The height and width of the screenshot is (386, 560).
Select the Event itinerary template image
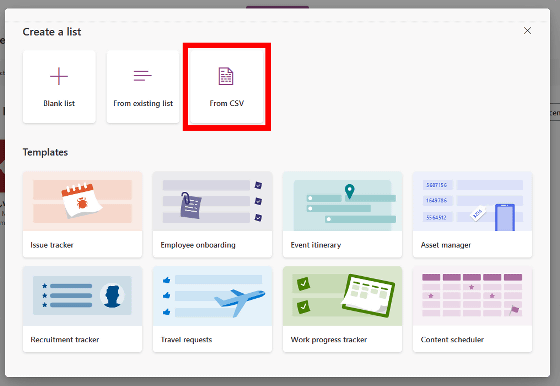(x=342, y=201)
